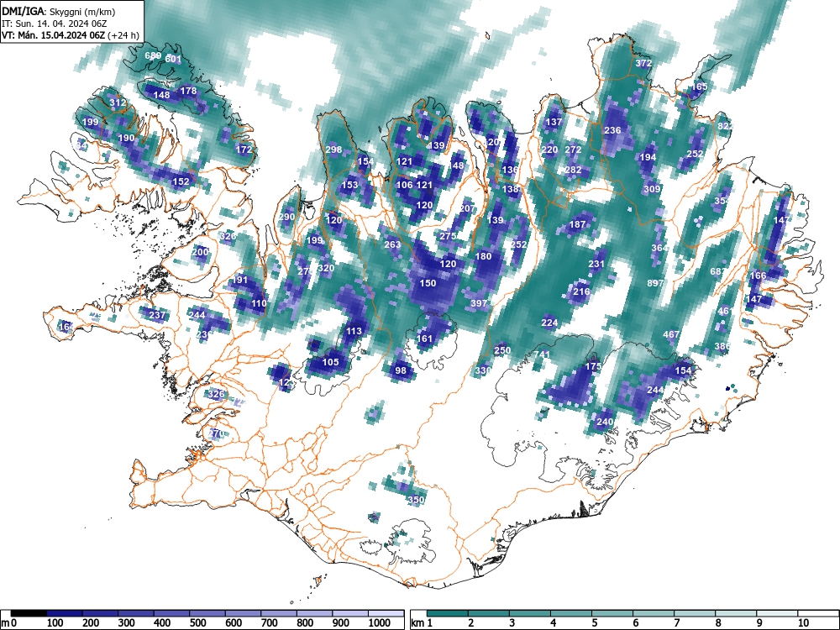Viewport: 840px width, 630px height.
Task: Click the visibility value 689 on the map
Action: point(153,55)
